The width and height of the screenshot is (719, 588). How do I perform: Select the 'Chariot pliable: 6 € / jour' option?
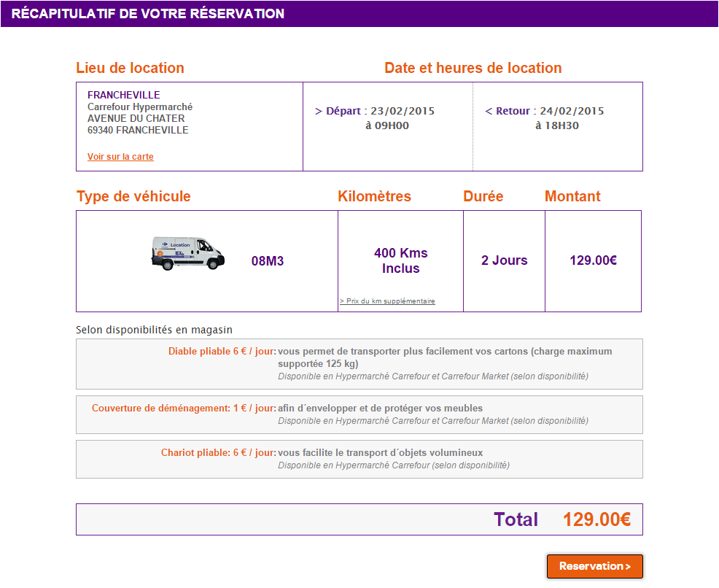[x=218, y=453]
